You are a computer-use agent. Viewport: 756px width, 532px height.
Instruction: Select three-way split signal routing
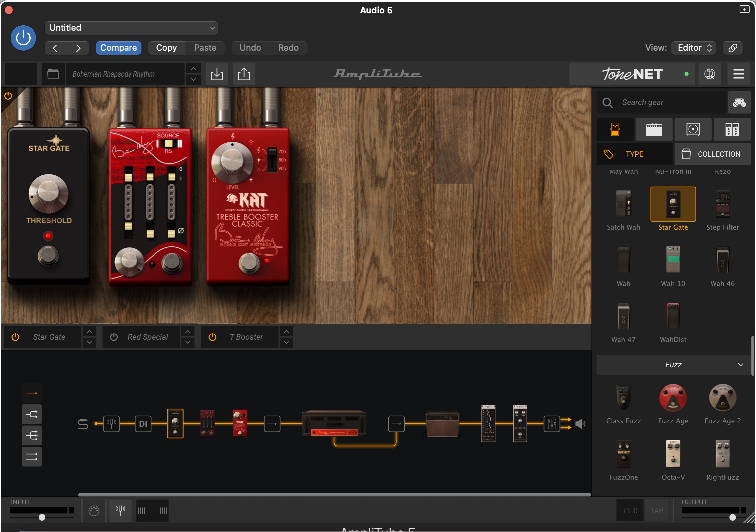coord(32,435)
